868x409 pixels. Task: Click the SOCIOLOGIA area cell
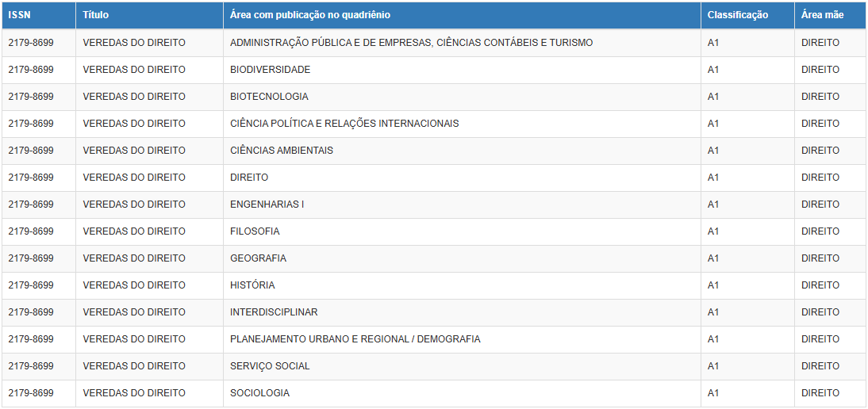[259, 393]
